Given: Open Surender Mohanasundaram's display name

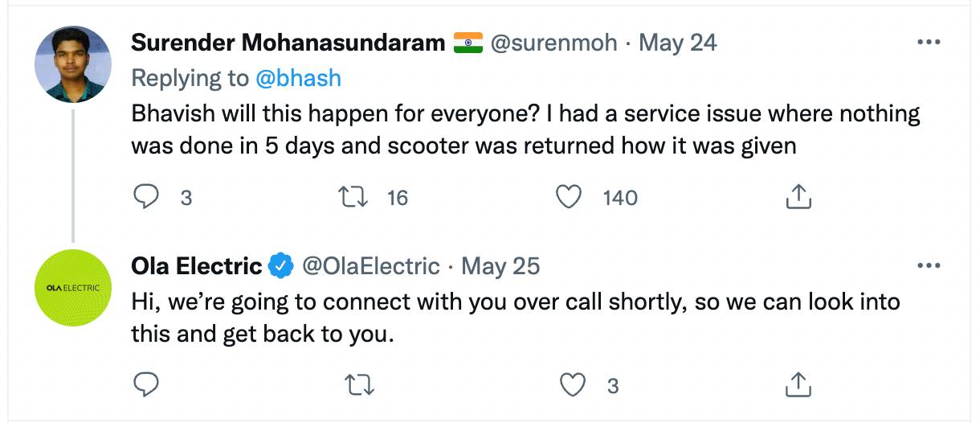Looking at the screenshot, I should 288,42.
